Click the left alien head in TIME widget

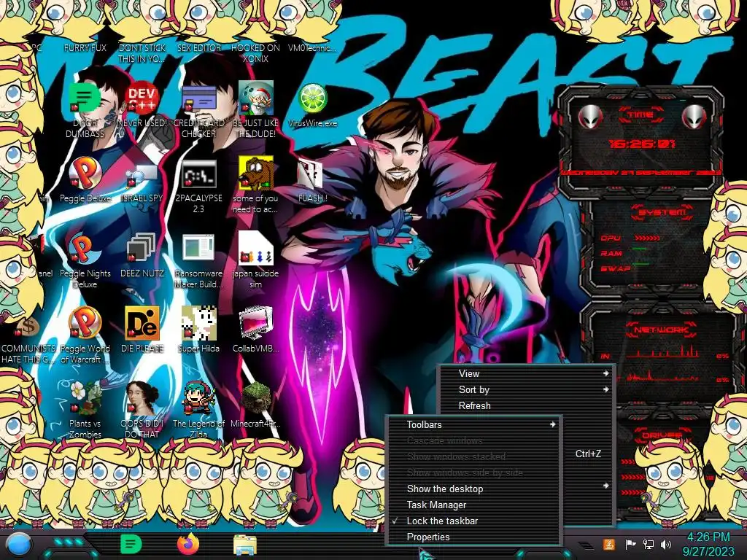[589, 116]
